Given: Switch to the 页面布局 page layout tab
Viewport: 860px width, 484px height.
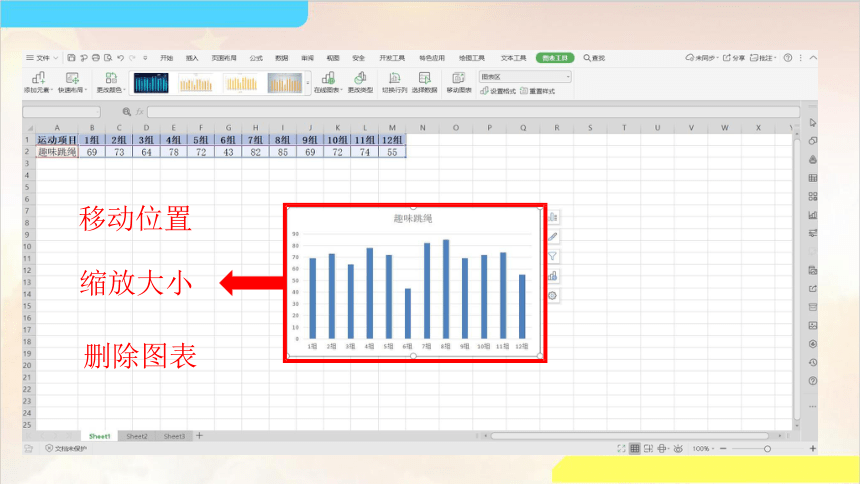Looking at the screenshot, I should pyautogui.click(x=224, y=58).
